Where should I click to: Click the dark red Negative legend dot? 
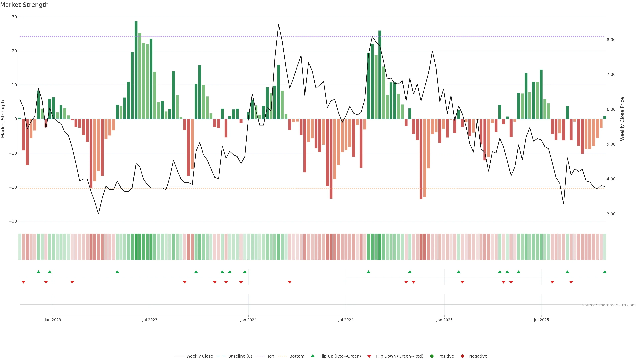click(462, 356)
